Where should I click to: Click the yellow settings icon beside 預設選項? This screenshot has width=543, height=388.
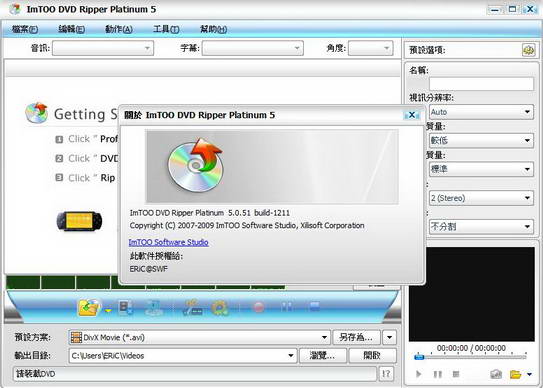click(x=528, y=50)
